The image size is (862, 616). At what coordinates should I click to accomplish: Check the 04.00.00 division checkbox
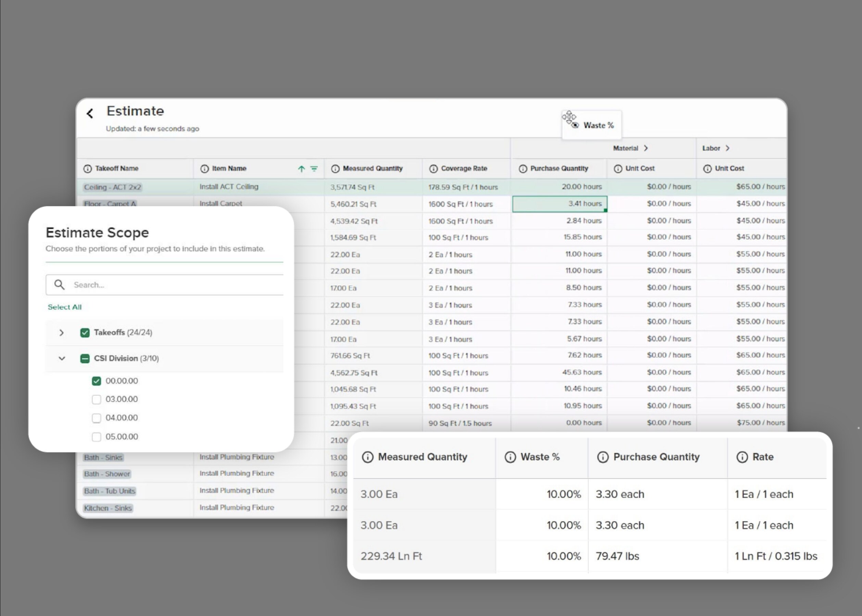pyautogui.click(x=97, y=418)
